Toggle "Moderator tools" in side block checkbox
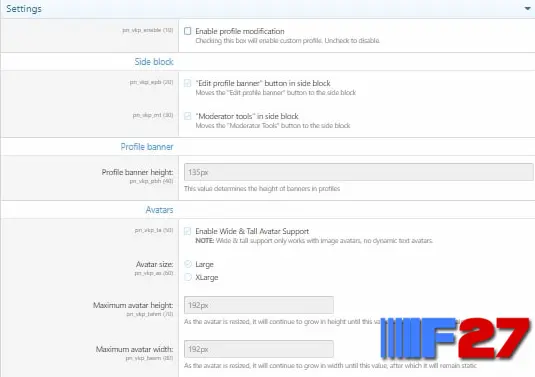This screenshot has height=377, width=535. click(x=188, y=116)
